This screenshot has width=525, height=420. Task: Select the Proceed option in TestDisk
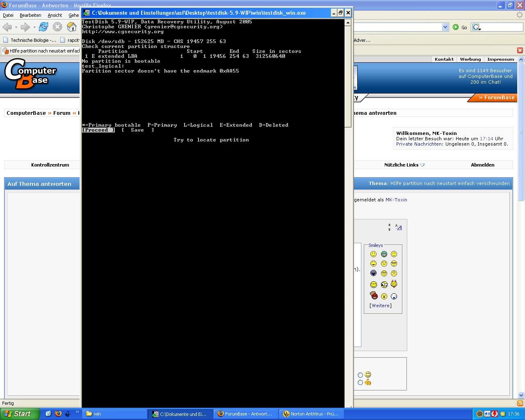[98, 130]
